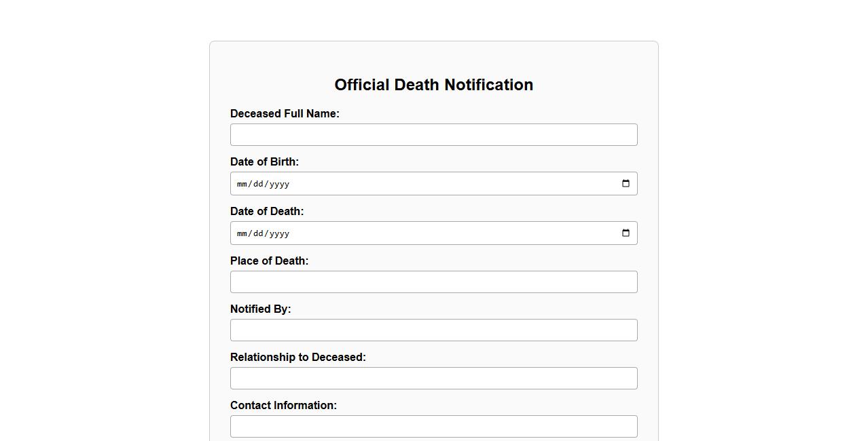Screen dimensions: 868x441
Task: Click the 'Date of Birth:' label
Action: coord(264,161)
